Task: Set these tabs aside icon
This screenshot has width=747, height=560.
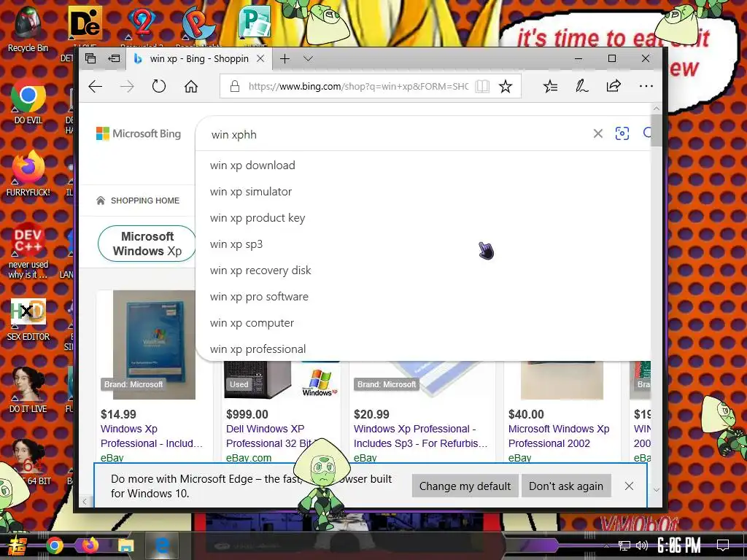Action: coord(115,58)
